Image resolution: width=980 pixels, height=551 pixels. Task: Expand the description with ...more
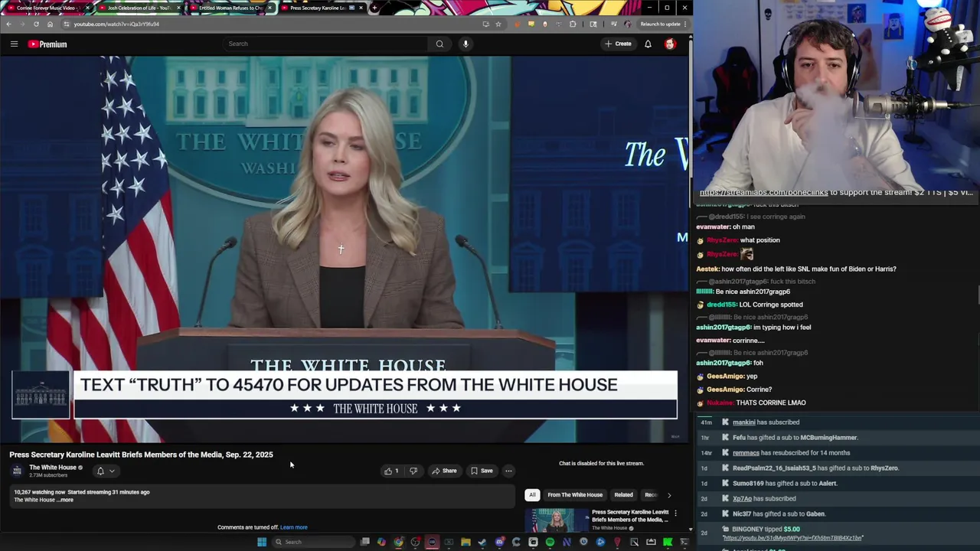[x=66, y=500]
